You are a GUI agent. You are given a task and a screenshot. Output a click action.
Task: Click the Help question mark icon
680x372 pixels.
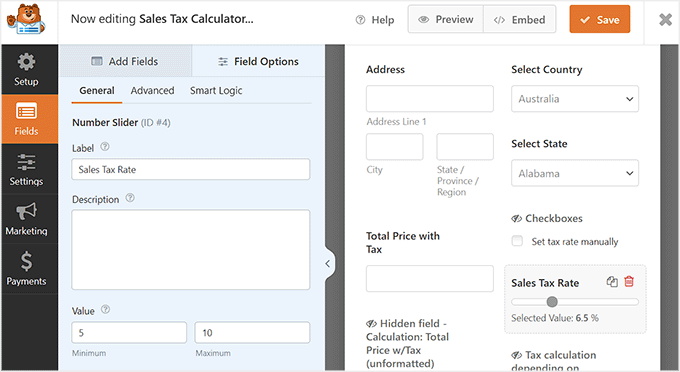click(x=360, y=20)
